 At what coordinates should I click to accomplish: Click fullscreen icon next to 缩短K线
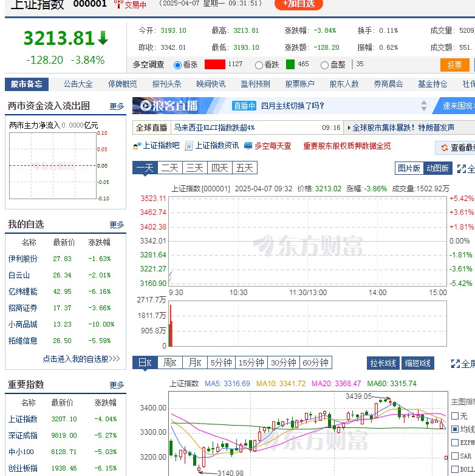[456, 364]
